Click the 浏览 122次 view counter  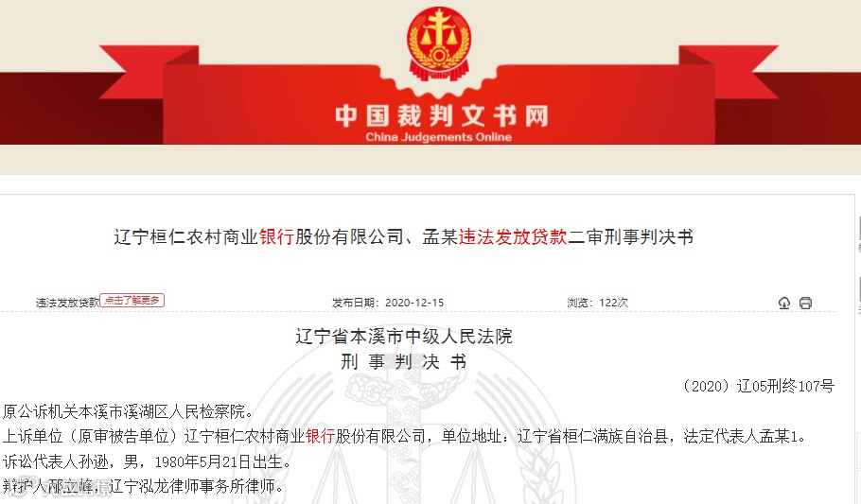(x=597, y=303)
